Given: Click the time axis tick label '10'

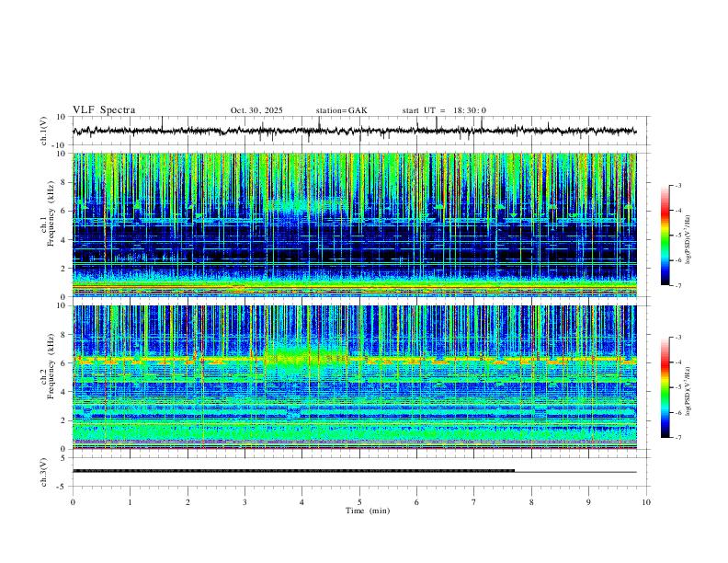Looking at the screenshot, I should click(x=646, y=502).
